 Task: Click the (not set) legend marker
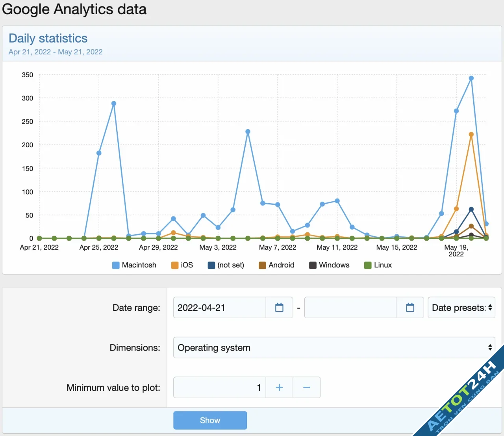(x=211, y=265)
